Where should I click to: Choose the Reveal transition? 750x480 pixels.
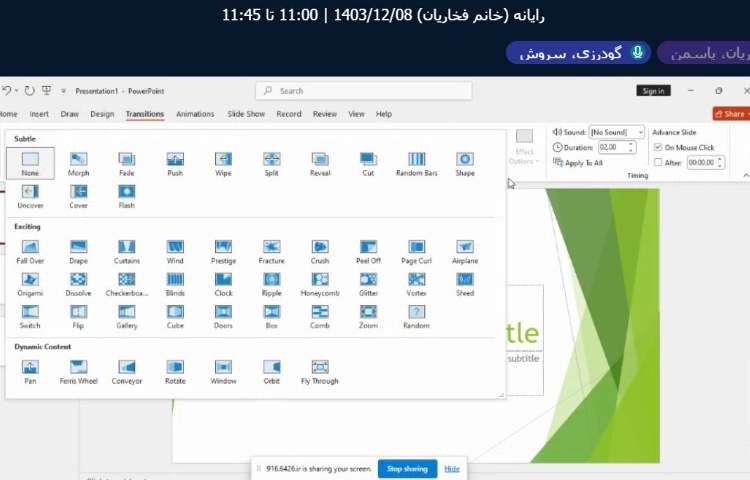pos(320,164)
